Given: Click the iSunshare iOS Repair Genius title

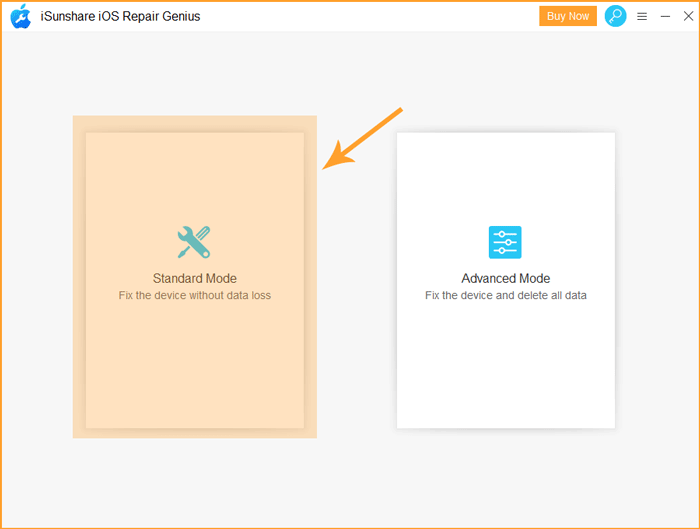Looking at the screenshot, I should click(121, 17).
